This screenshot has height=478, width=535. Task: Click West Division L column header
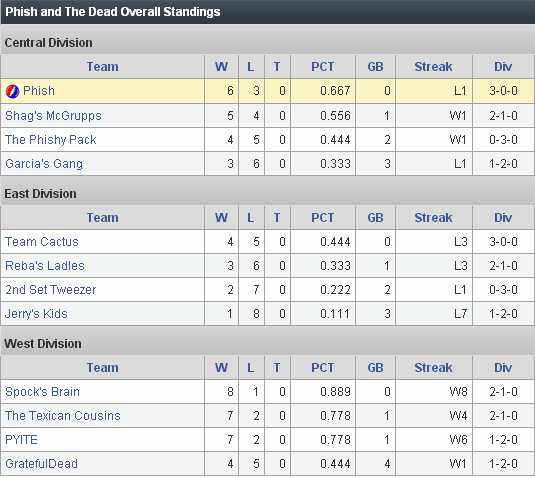(251, 367)
